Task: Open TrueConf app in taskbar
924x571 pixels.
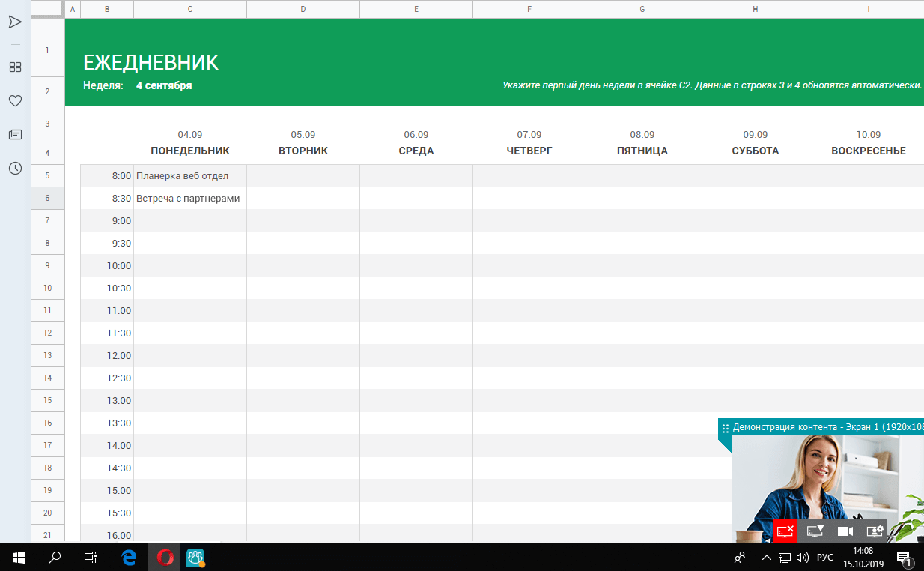Action: [x=195, y=557]
